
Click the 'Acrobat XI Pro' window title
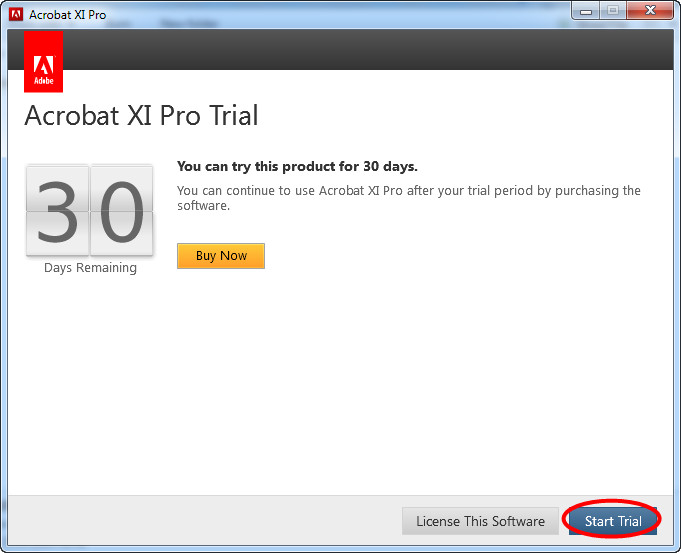click(x=67, y=15)
